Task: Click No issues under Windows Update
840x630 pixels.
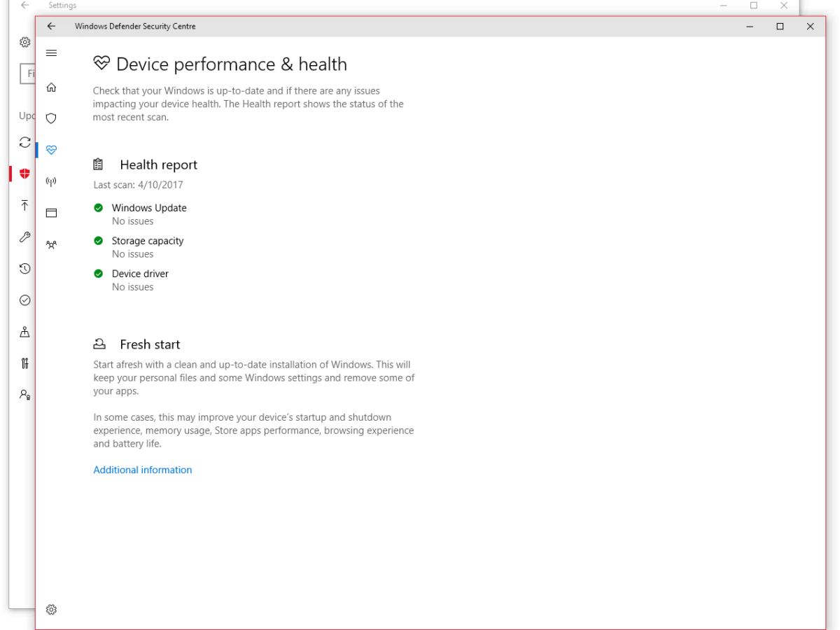Action: point(132,221)
